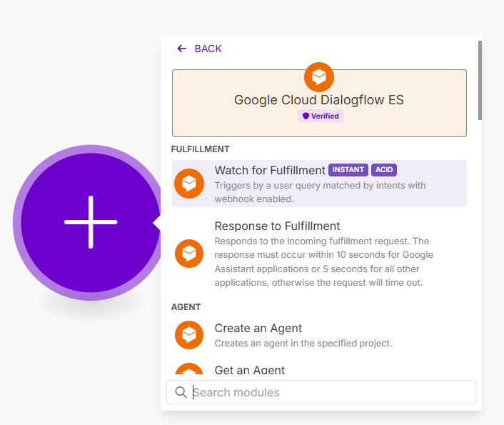
Task: Click the back arrow icon
Action: click(181, 49)
